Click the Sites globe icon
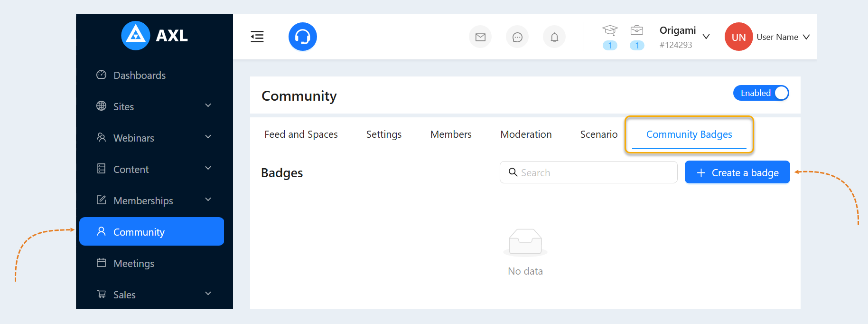868x324 pixels. [101, 106]
